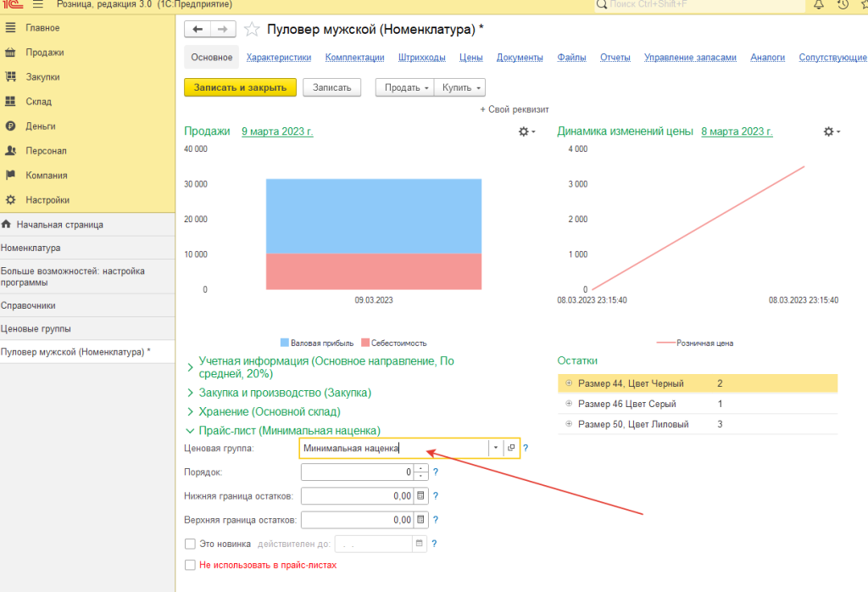Show help for Порядок field
868x592 pixels.
[x=436, y=472]
